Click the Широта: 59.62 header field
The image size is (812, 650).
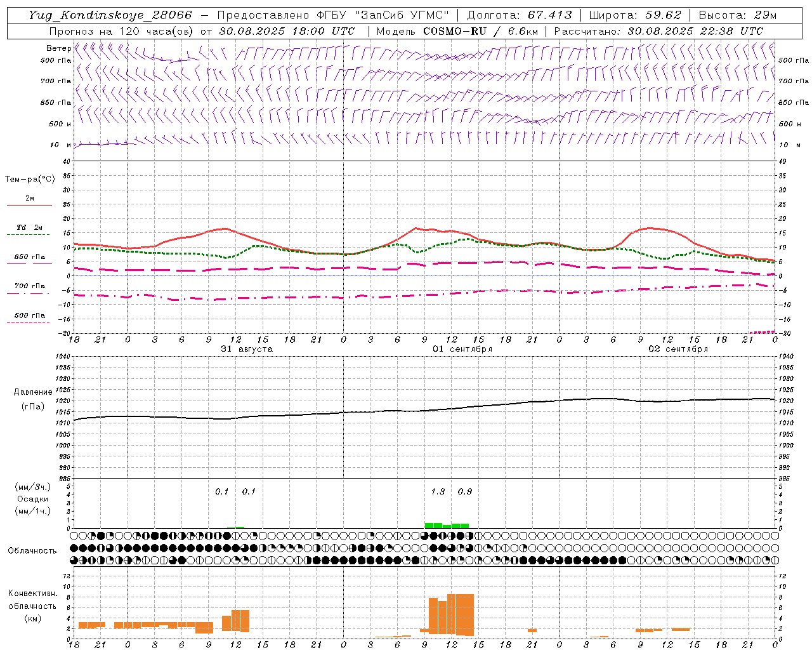pyautogui.click(x=635, y=15)
